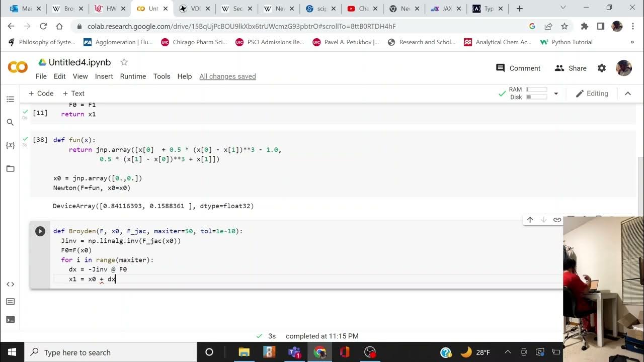
Task: Open File Explorer from taskbar
Action: [x=244, y=352]
